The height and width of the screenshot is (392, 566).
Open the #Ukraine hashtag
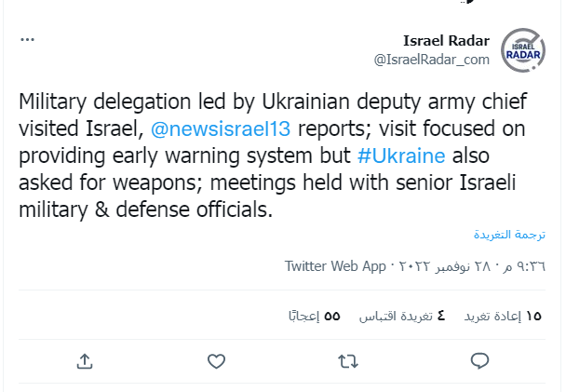[400, 155]
